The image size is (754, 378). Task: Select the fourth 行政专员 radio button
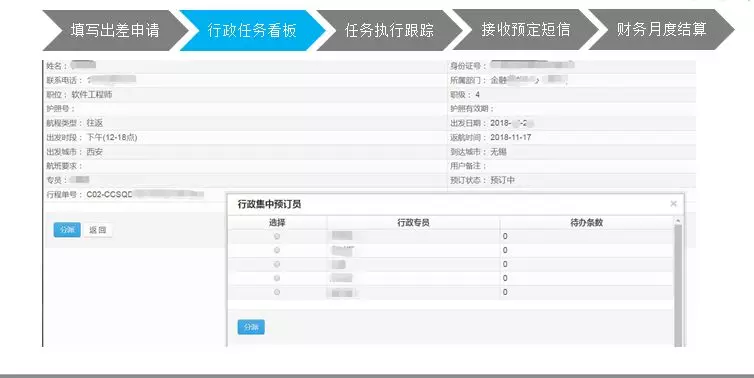click(277, 278)
